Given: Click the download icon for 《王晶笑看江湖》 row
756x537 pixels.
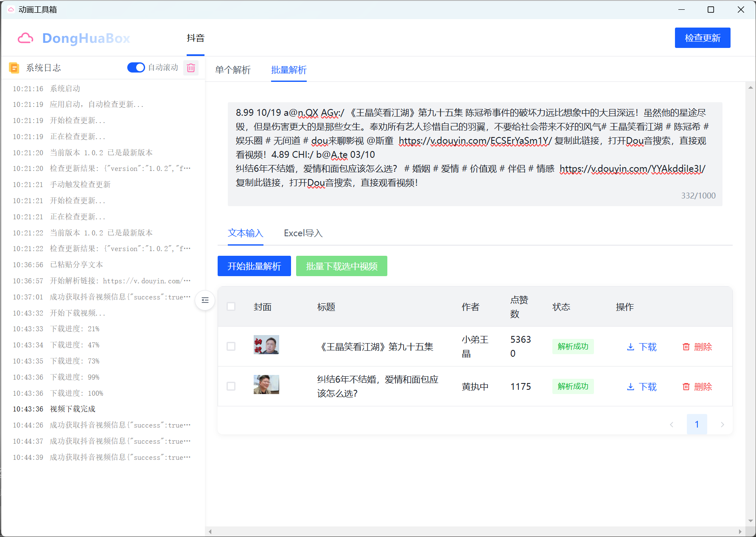Looking at the screenshot, I should pyautogui.click(x=630, y=347).
